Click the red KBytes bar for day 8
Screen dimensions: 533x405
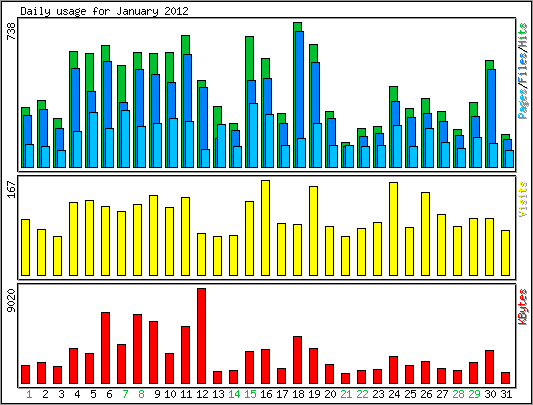coord(137,349)
